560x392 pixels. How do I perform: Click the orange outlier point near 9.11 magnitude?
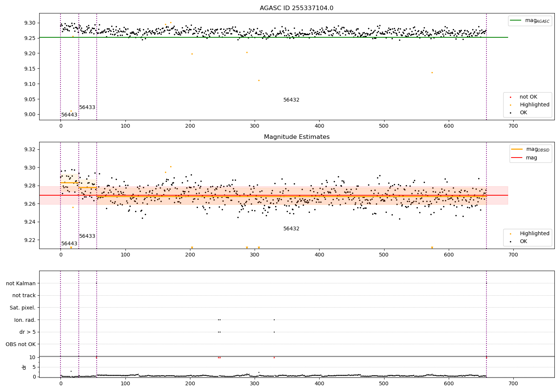coord(259,80)
